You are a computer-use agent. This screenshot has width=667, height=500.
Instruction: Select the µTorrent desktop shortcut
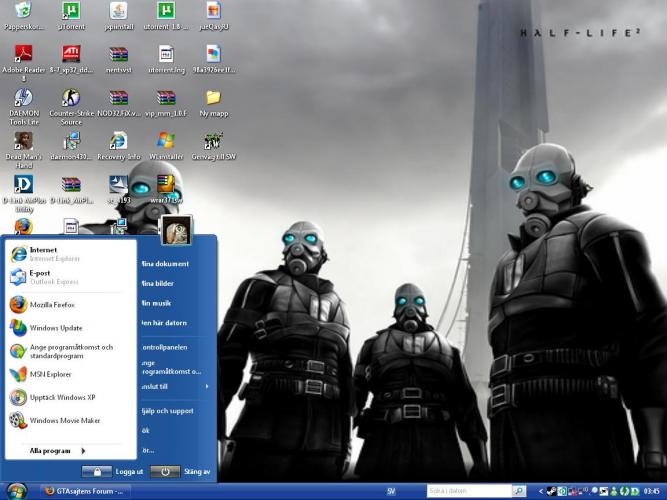click(x=71, y=12)
